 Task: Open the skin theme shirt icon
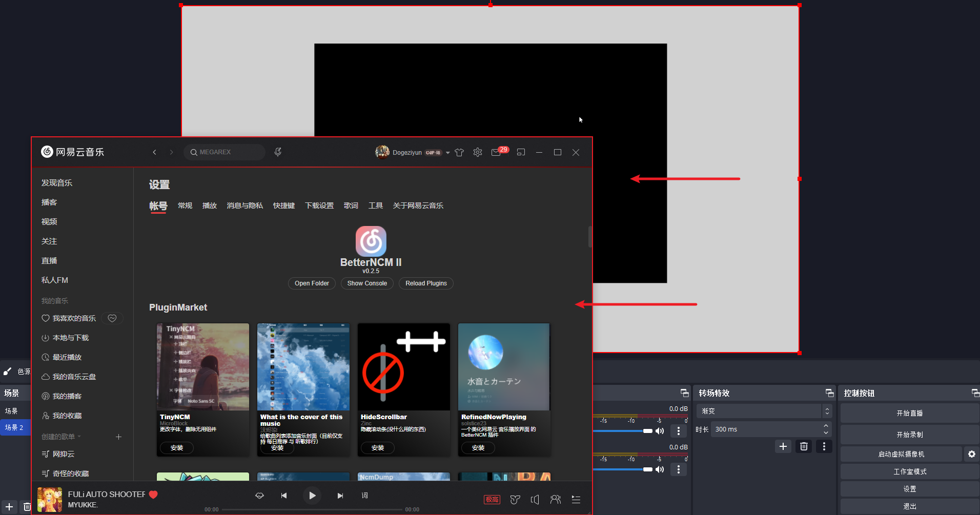[x=459, y=152]
